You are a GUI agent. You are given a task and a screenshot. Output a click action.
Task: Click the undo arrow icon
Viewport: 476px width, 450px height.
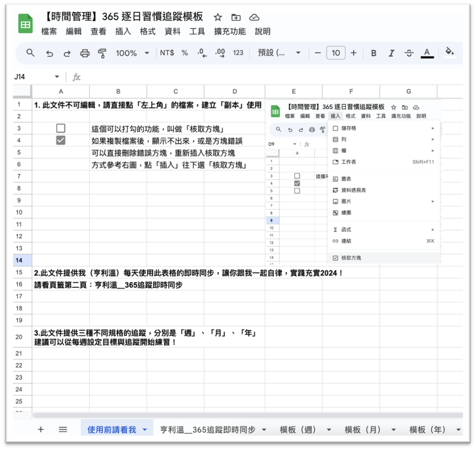click(49, 53)
